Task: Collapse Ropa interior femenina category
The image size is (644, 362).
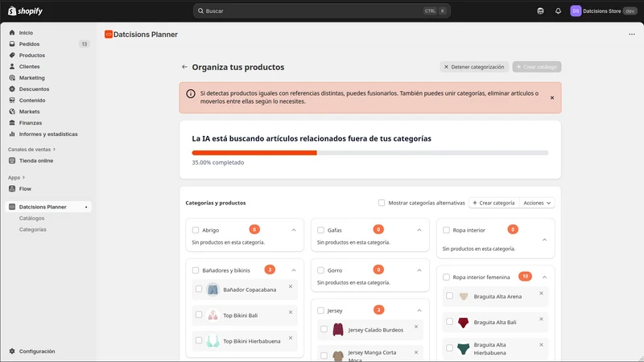Action: point(545,278)
